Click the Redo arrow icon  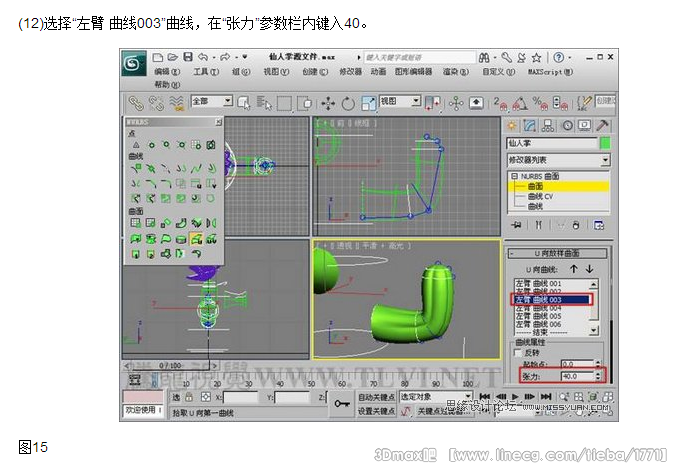pos(225,57)
